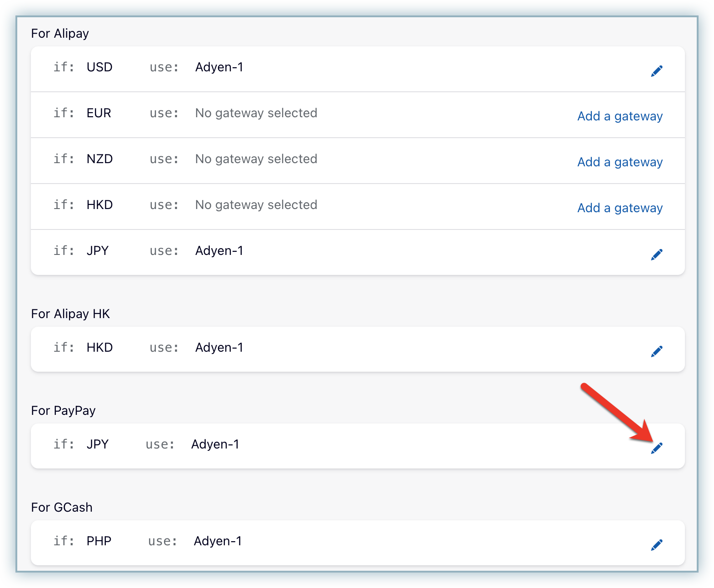Select the 'For PayPay' section heading
714x588 pixels.
pos(63,411)
